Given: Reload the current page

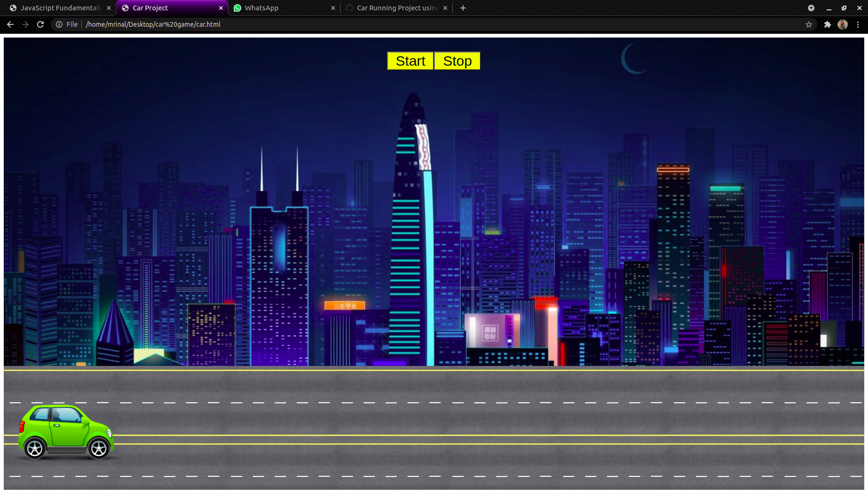Looking at the screenshot, I should pyautogui.click(x=40, y=24).
